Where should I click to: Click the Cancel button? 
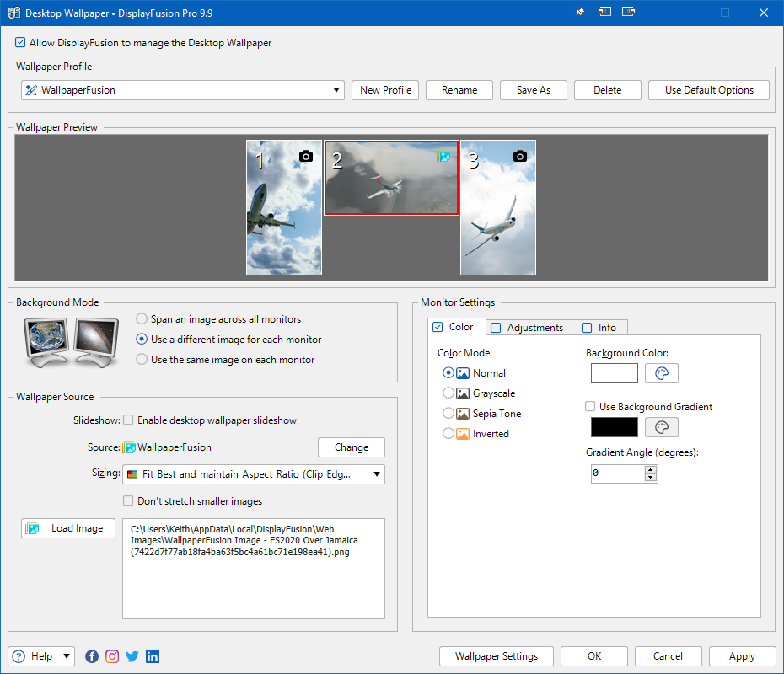coord(668,656)
